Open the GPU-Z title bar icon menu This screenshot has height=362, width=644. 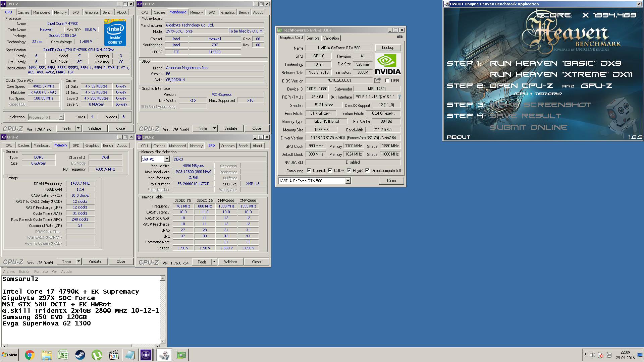click(x=279, y=30)
